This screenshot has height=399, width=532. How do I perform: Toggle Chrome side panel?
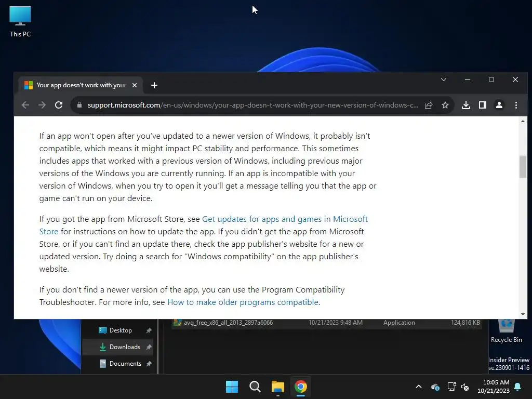(x=483, y=105)
